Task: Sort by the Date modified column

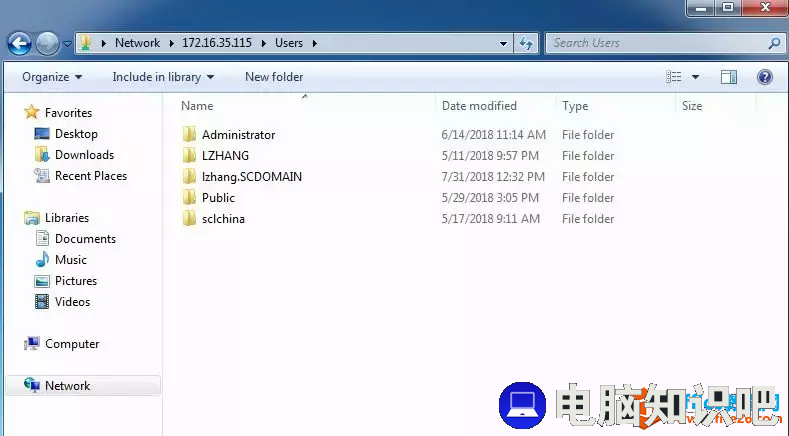Action: click(x=479, y=106)
